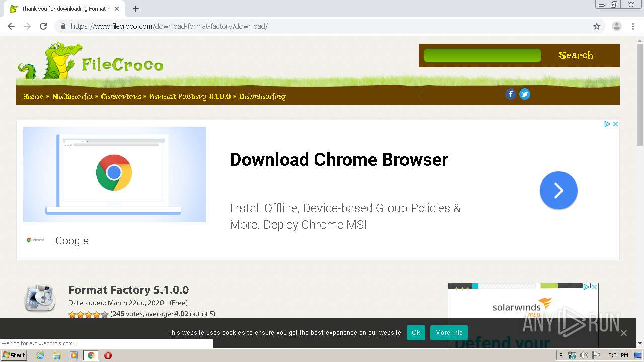
Task: Open a new tab with plus button
Action: coord(136,9)
